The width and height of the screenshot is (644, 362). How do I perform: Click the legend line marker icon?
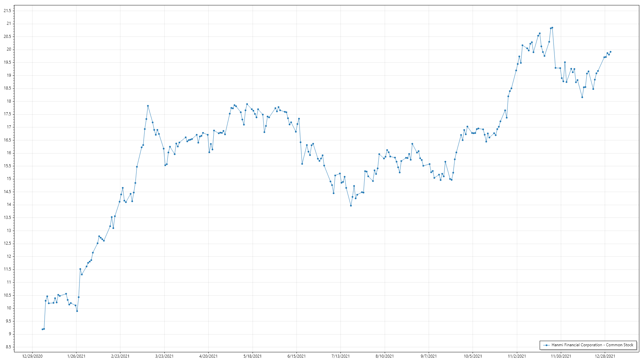pos(546,345)
